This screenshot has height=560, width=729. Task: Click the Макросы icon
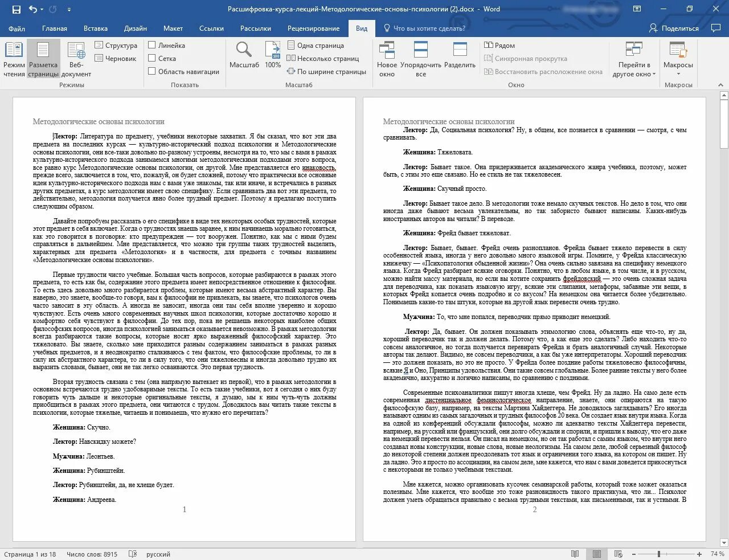[x=678, y=50]
